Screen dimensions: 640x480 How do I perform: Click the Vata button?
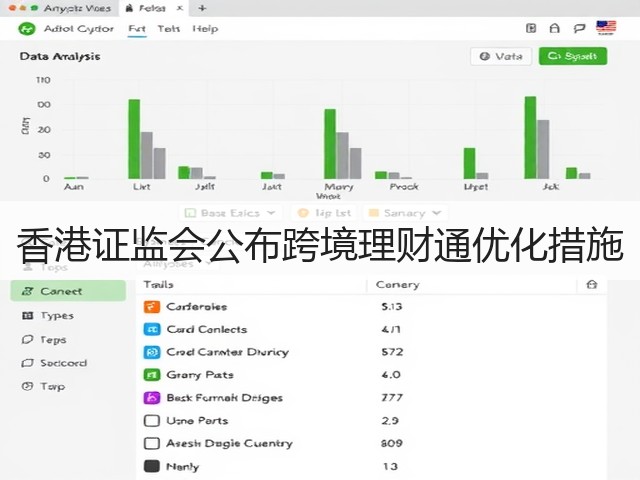tap(501, 56)
